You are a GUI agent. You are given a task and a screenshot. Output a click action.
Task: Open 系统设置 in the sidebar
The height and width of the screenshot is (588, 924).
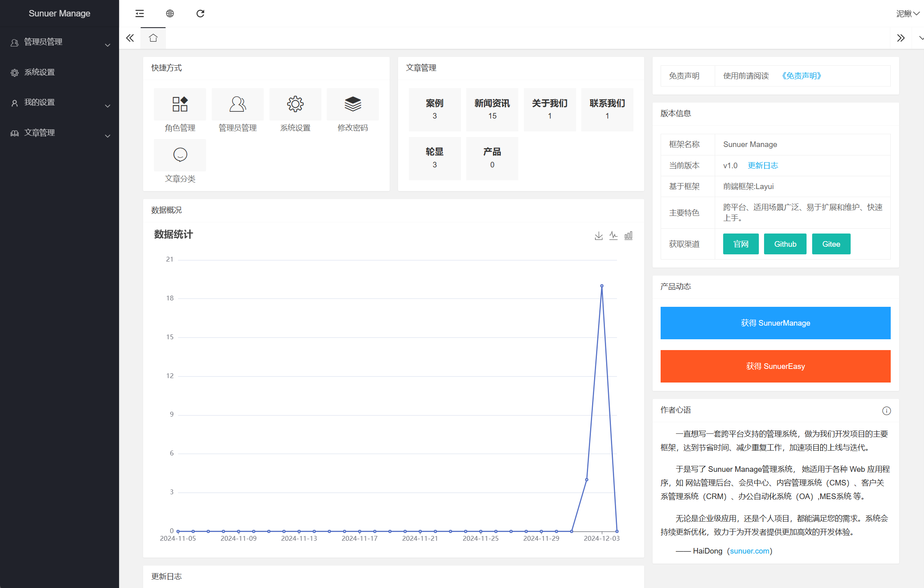coord(39,72)
